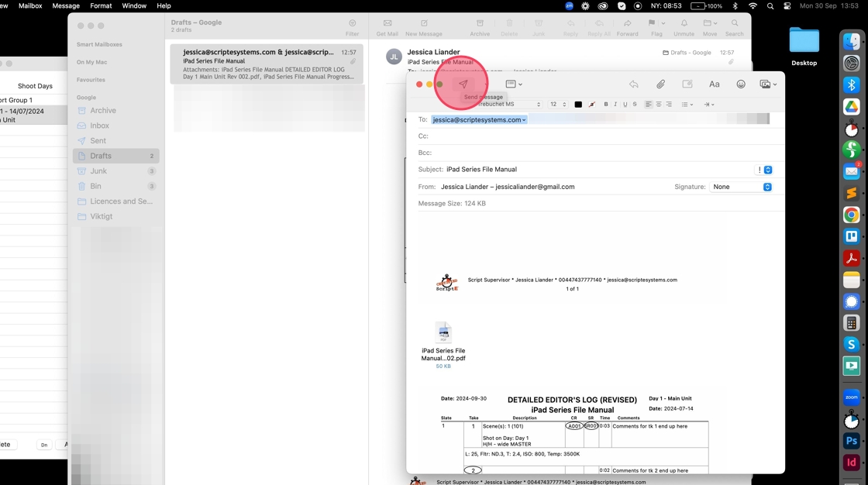Viewport: 868px width, 485px height.
Task: Select the iPad Series File Manual PDF attachment
Action: pyautogui.click(x=443, y=344)
